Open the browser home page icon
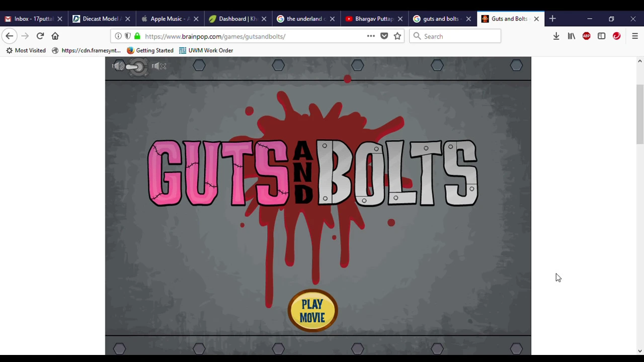 coord(55,36)
